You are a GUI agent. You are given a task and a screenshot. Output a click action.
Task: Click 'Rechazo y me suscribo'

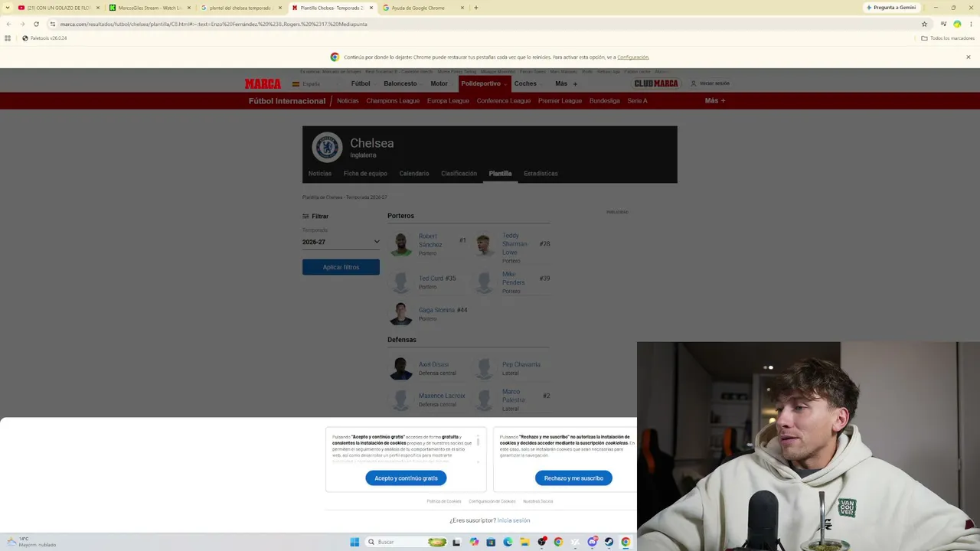tap(573, 478)
